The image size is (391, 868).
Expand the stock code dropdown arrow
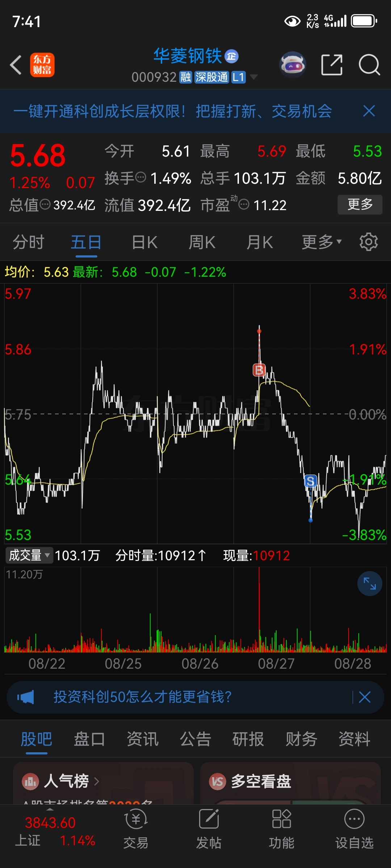pos(254,77)
